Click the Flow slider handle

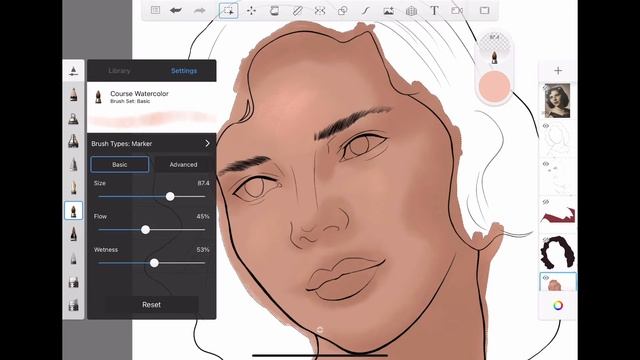145,230
